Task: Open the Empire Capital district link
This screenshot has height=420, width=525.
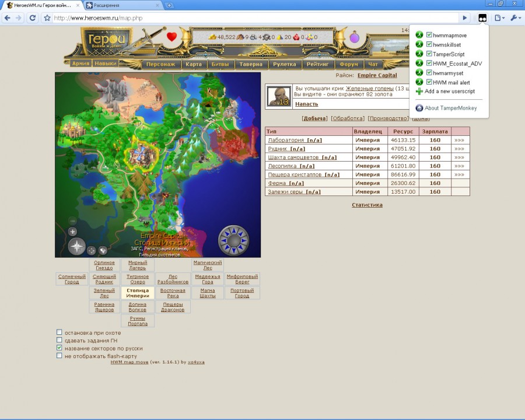Action: [x=377, y=75]
